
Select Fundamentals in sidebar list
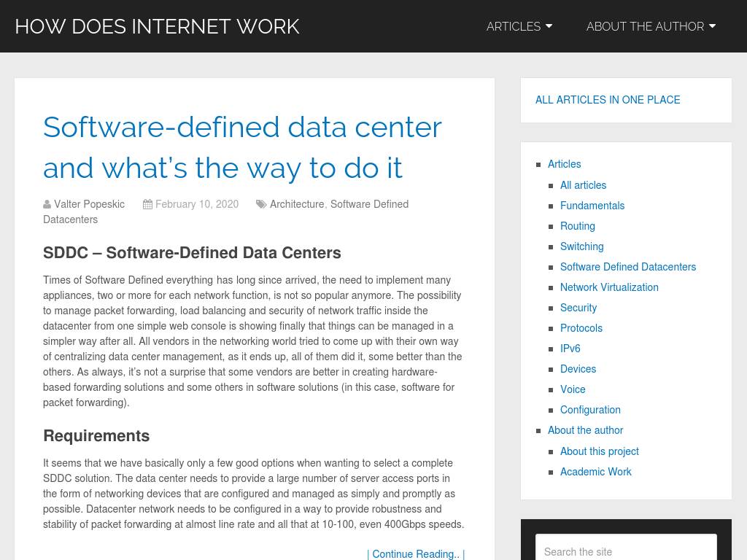coord(592,206)
